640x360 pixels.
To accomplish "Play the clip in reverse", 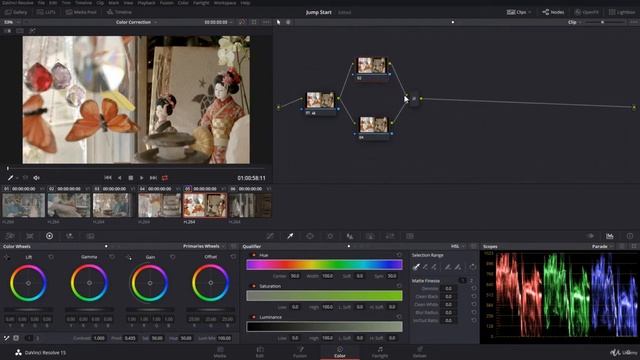I will [x=119, y=178].
